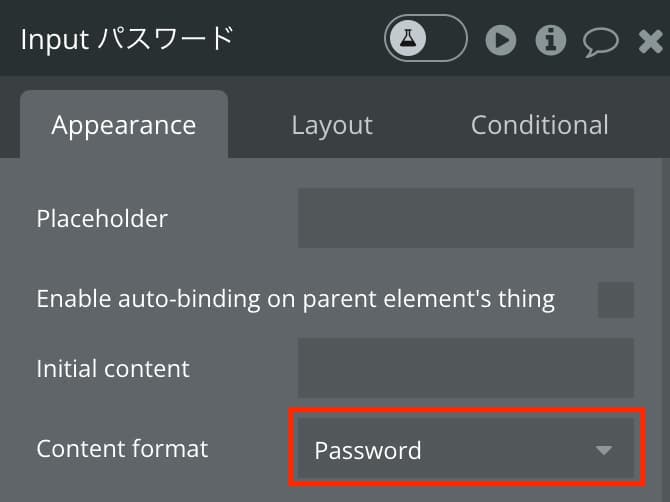Click the Placeholder text field
Screen dimensions: 670x502
coord(466,218)
